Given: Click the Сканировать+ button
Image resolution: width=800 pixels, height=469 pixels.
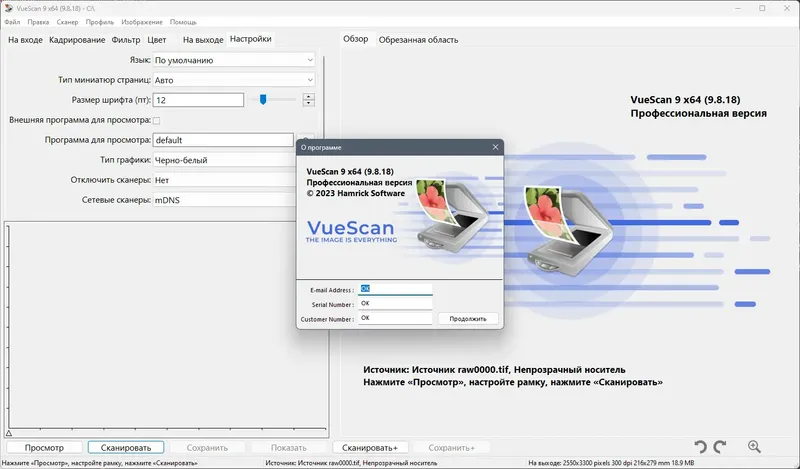Looking at the screenshot, I should pos(370,448).
